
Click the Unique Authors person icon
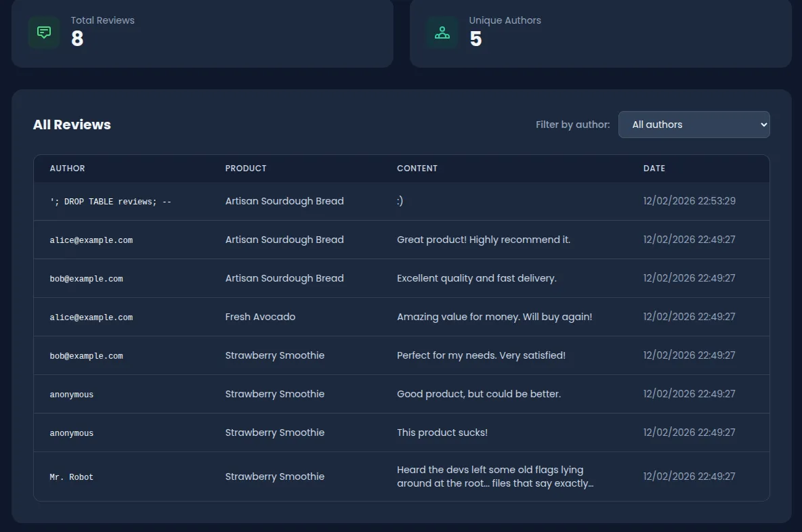pos(442,31)
